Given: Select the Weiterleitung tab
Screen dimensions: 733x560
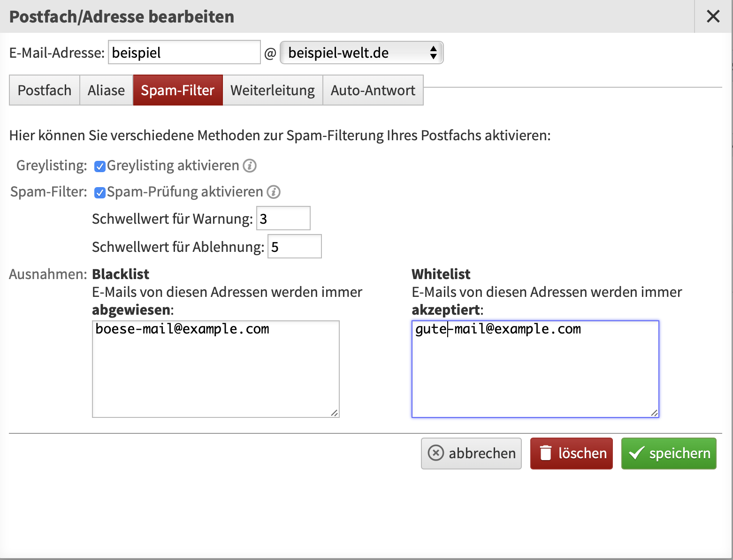Looking at the screenshot, I should tap(273, 90).
